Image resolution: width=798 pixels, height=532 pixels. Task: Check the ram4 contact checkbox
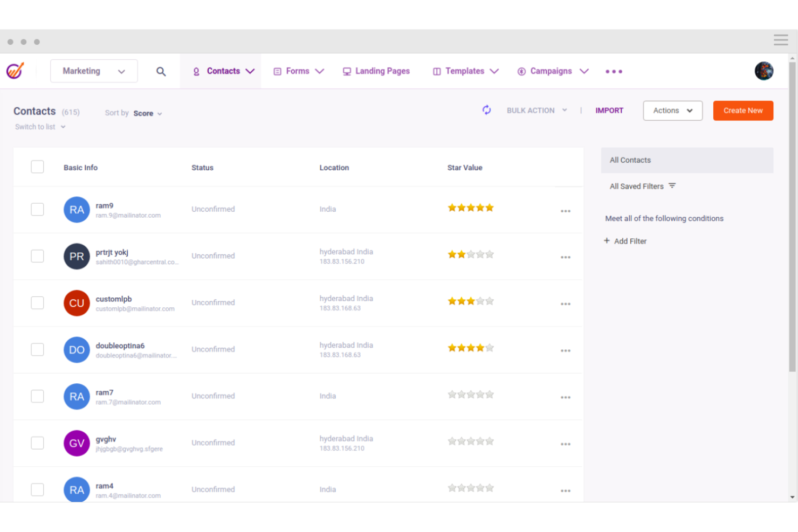pyautogui.click(x=37, y=489)
